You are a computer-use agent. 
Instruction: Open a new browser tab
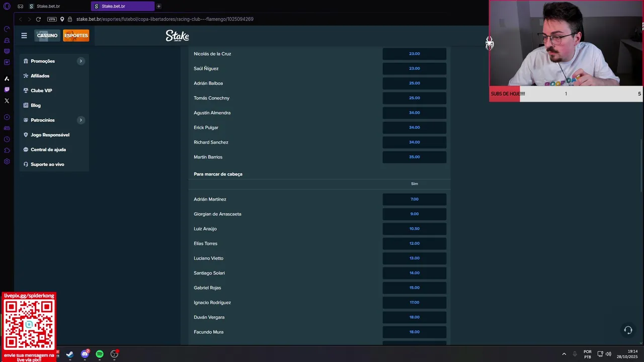coord(158,6)
